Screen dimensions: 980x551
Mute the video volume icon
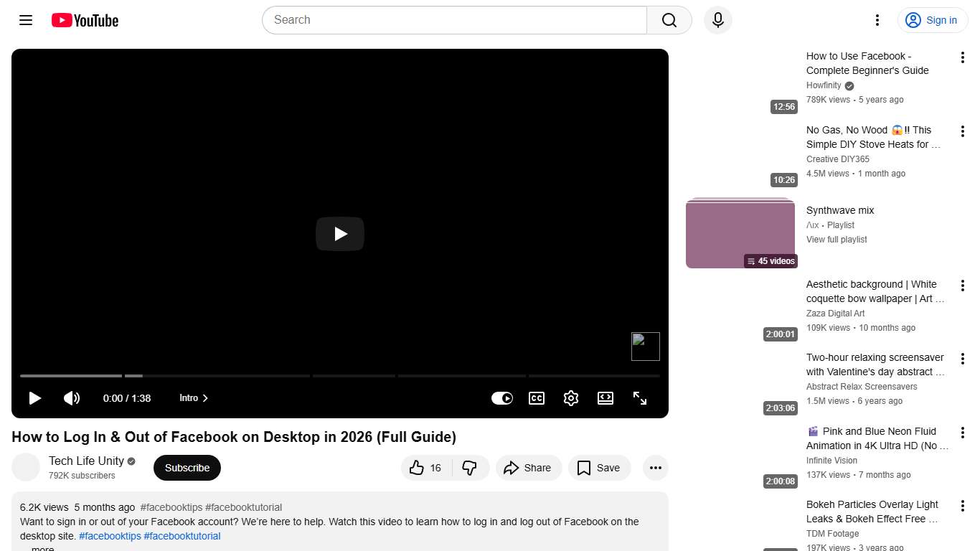pyautogui.click(x=72, y=397)
